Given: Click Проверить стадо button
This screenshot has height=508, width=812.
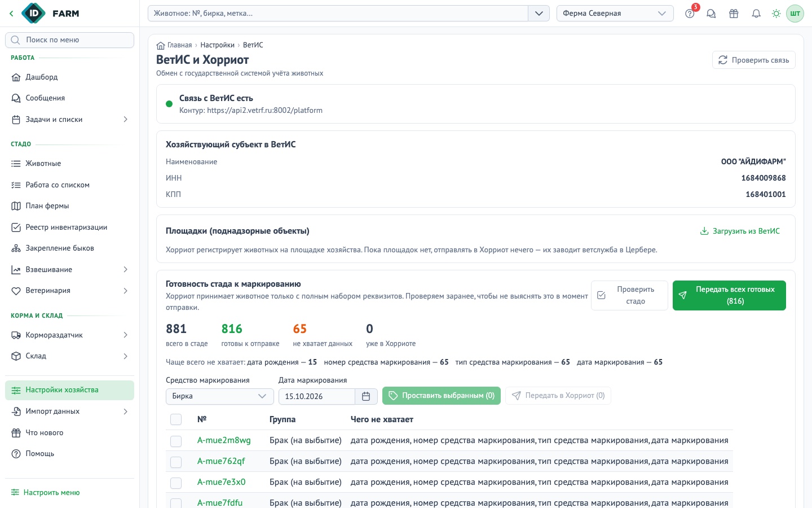Looking at the screenshot, I should [629, 295].
